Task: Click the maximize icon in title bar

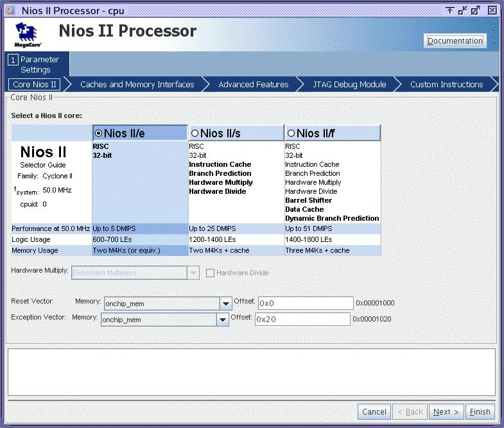Action: 475,10
